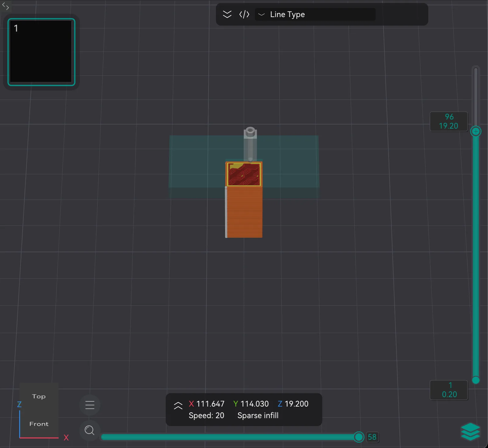Click the horizontal move slider handle
The height and width of the screenshot is (448, 488).
pos(359,437)
